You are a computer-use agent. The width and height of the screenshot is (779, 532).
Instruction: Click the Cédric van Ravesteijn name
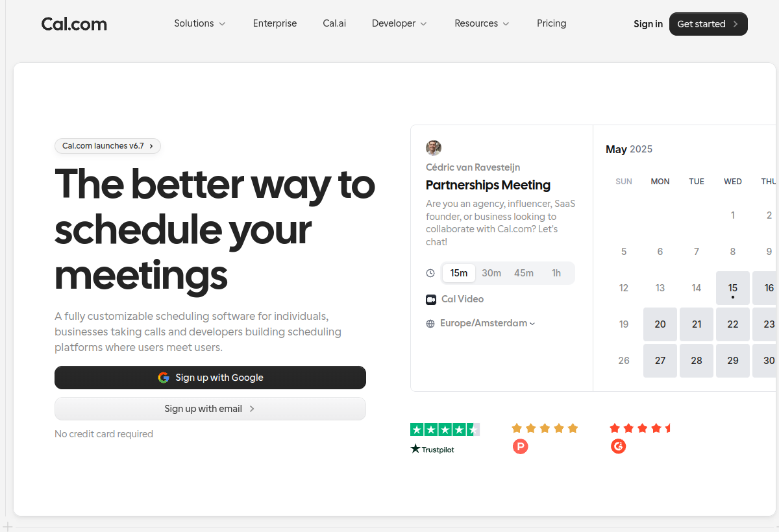tap(473, 167)
